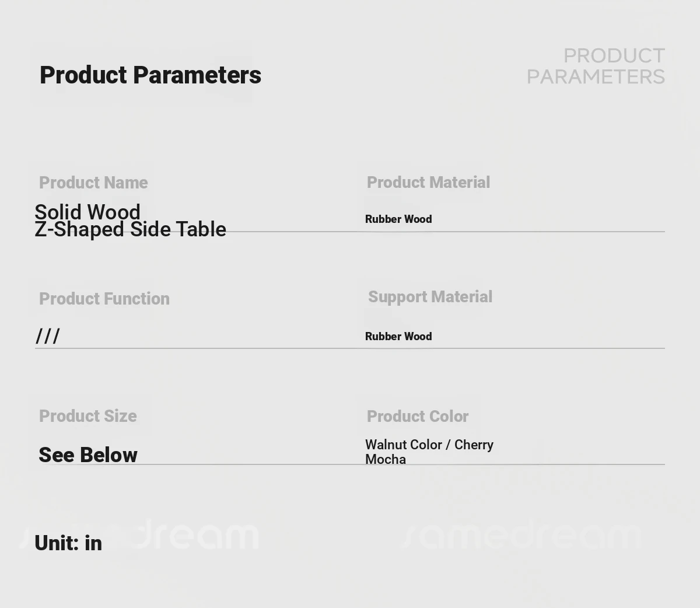Click the See Below size text

(88, 455)
